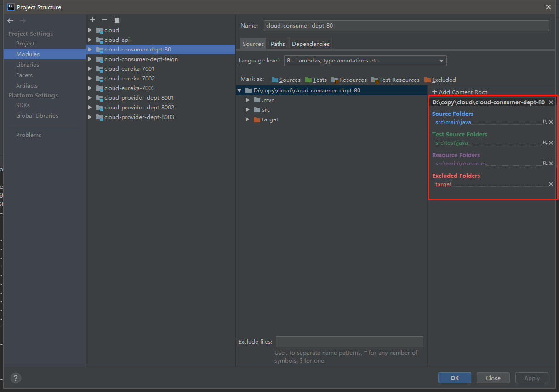The height and width of the screenshot is (392, 559).
Task: Collapse the D:\copy\cloud content root
Action: [239, 91]
